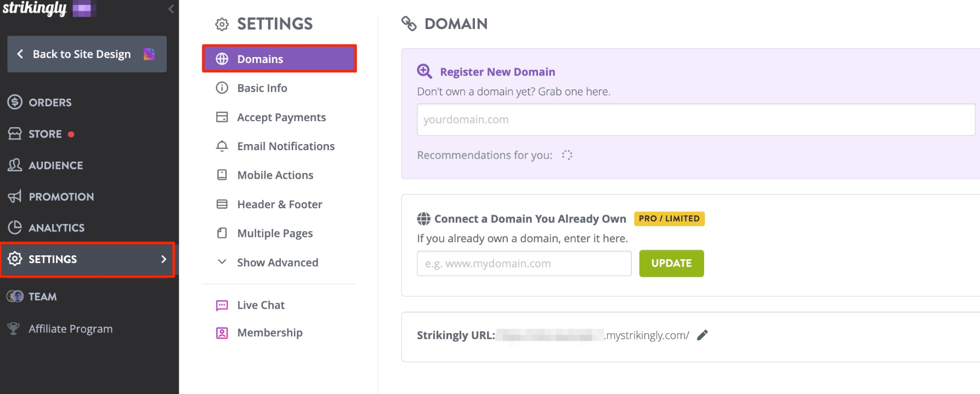Focus the yourdomain.com input field
Image resolution: width=980 pixels, height=394 pixels.
[x=696, y=119]
